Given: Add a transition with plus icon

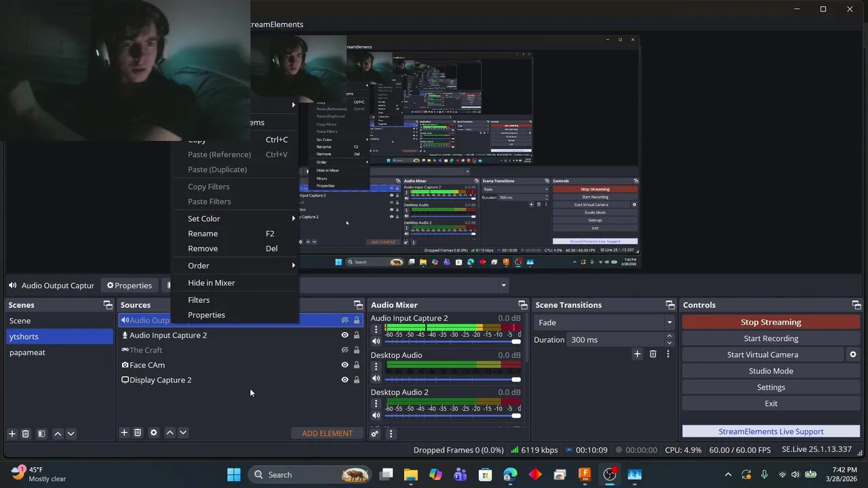Looking at the screenshot, I should (x=637, y=354).
